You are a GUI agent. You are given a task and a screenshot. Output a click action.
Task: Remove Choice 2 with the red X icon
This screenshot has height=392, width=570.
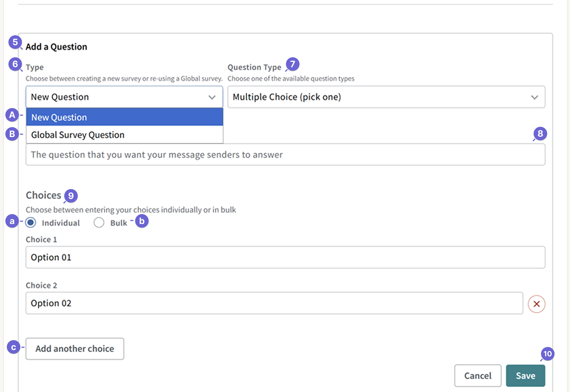pos(536,304)
